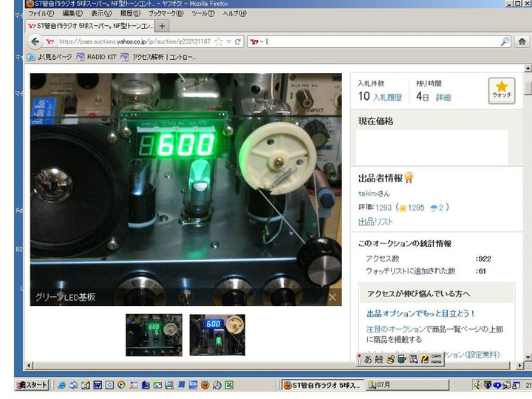Viewport: 532px width, 399px height.
Task: Click the Firefox home icon
Action: 523,42
